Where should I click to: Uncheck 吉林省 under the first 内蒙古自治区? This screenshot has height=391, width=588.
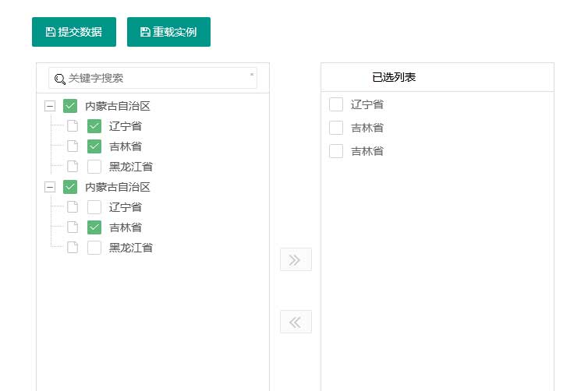click(94, 146)
